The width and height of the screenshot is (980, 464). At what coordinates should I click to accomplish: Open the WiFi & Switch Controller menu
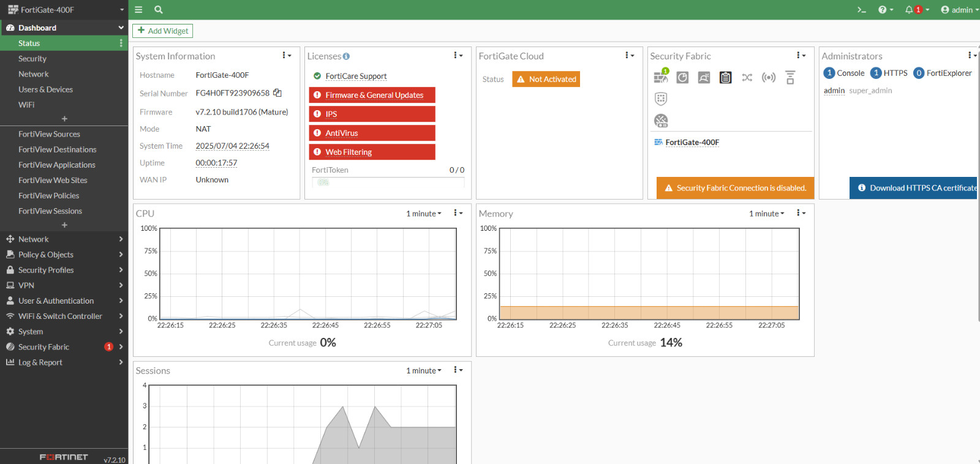64,316
